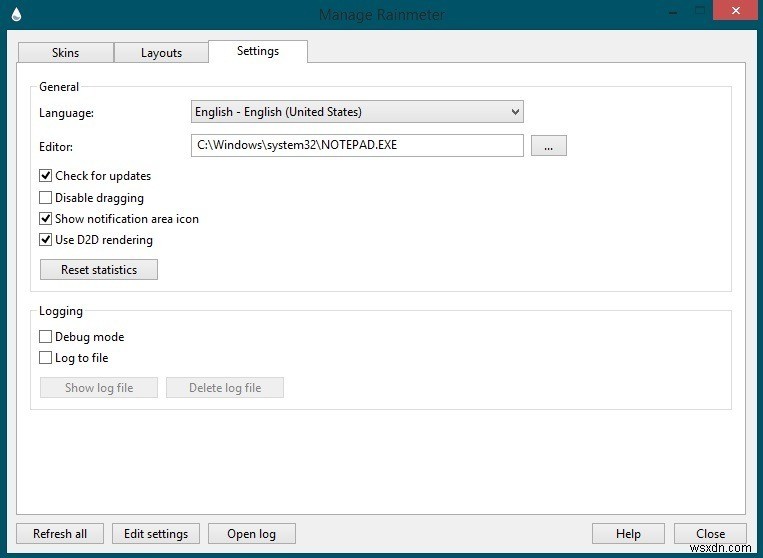Open Edit settings
The width and height of the screenshot is (763, 558).
pos(156,534)
